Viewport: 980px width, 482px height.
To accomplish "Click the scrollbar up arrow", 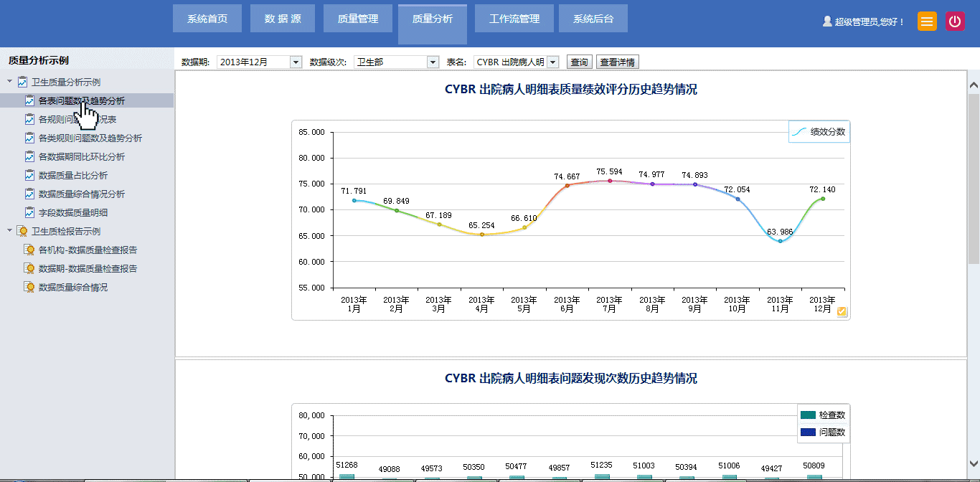I will 974,85.
